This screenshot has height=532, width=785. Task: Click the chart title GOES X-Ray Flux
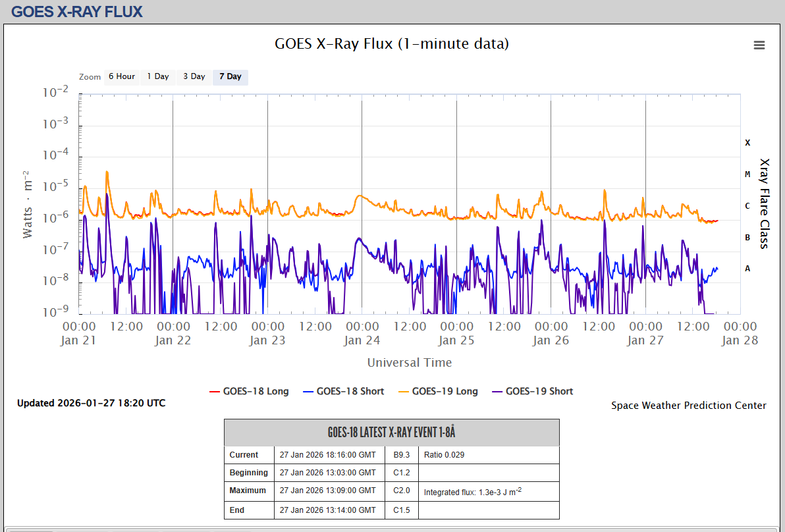coord(392,44)
